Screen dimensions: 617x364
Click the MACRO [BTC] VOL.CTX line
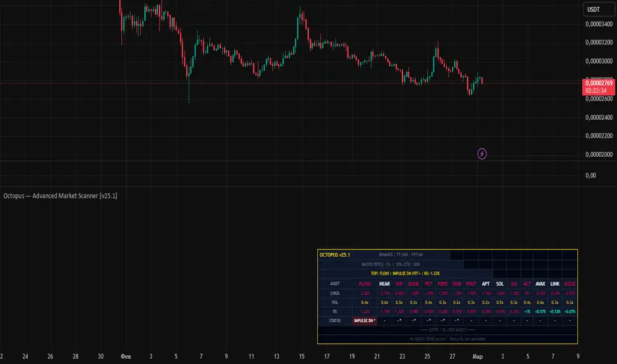click(x=391, y=265)
